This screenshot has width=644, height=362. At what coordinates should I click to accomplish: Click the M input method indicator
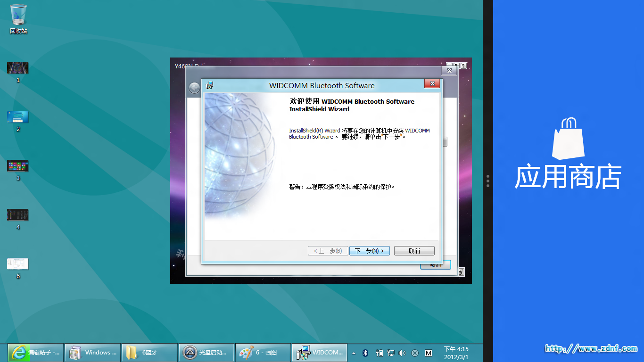pyautogui.click(x=429, y=353)
